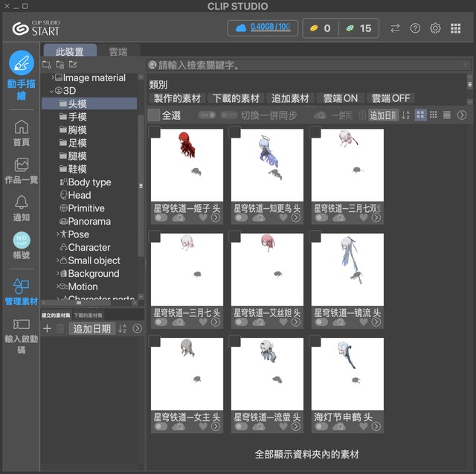Switch to 雲端 tab

click(118, 51)
